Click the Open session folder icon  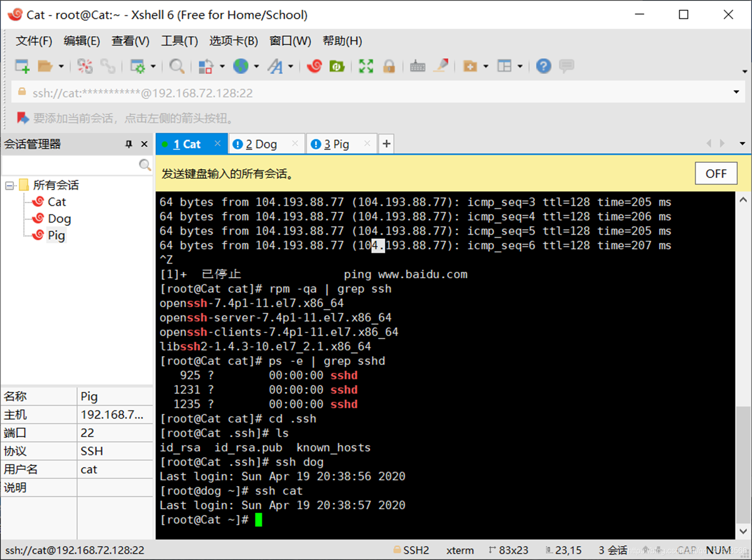[45, 66]
